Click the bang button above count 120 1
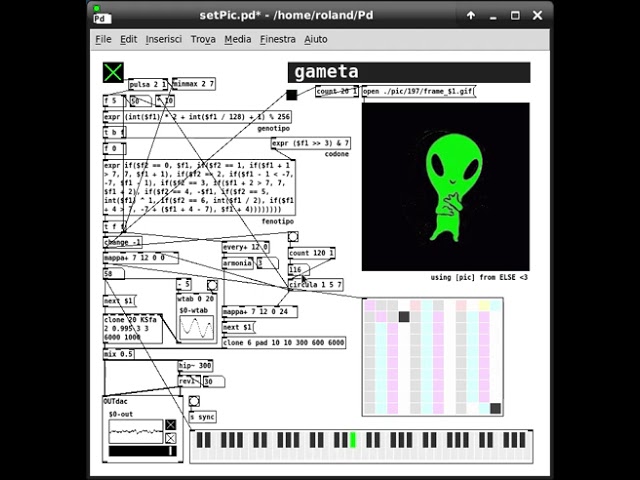 click(293, 236)
